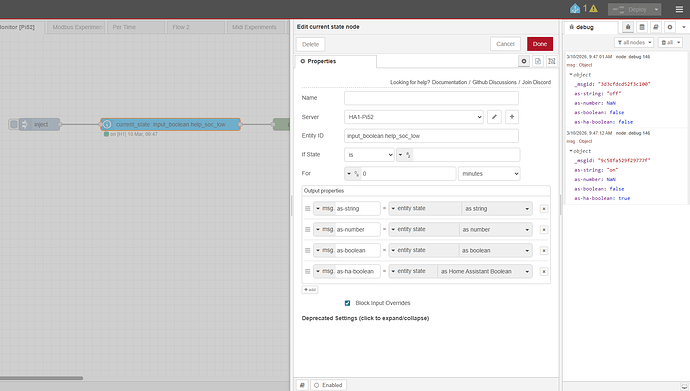Clear all debug messages with trash button
This screenshot has height=391, width=690.
(670, 43)
